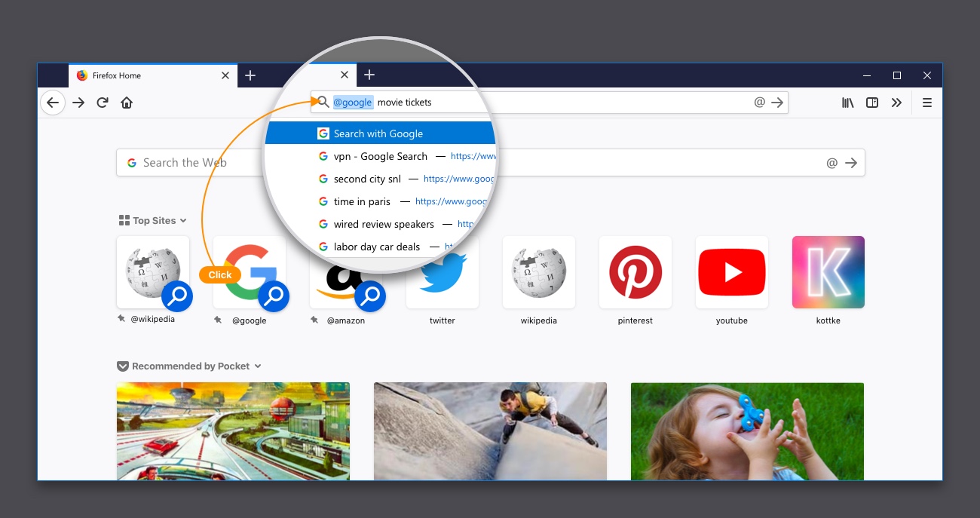The image size is (980, 518).
Task: Open the @google search shortcut tile
Action: coord(250,272)
